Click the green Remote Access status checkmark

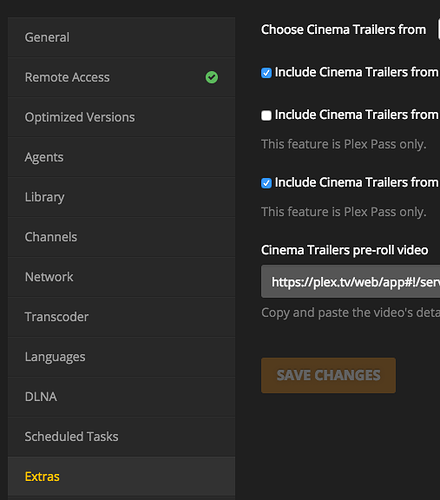tap(212, 77)
